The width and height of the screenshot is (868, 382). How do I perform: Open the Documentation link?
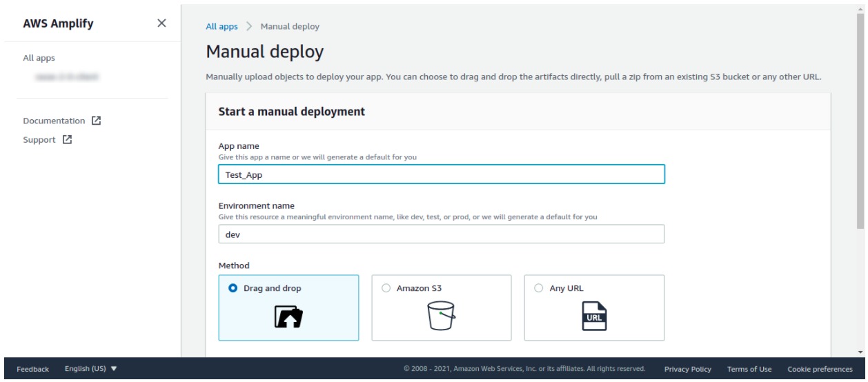55,121
